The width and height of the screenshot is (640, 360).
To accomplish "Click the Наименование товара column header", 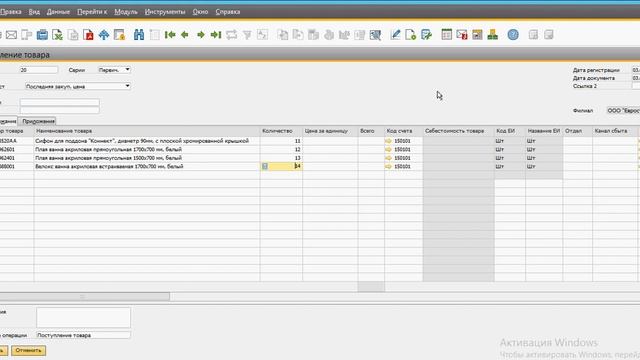I will pyautogui.click(x=147, y=131).
